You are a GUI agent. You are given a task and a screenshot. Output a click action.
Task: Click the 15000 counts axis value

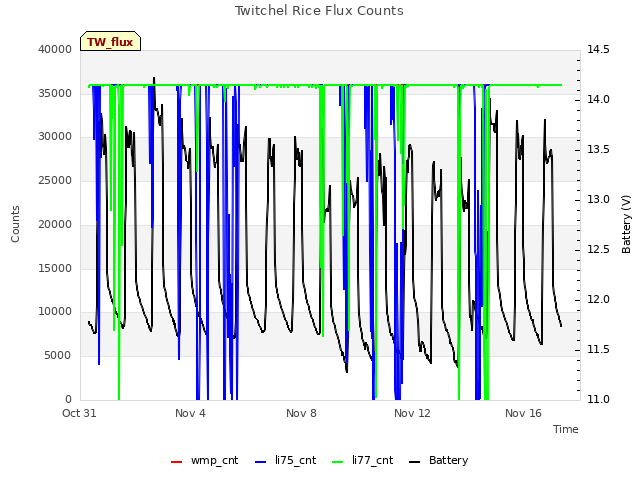click(x=55, y=269)
